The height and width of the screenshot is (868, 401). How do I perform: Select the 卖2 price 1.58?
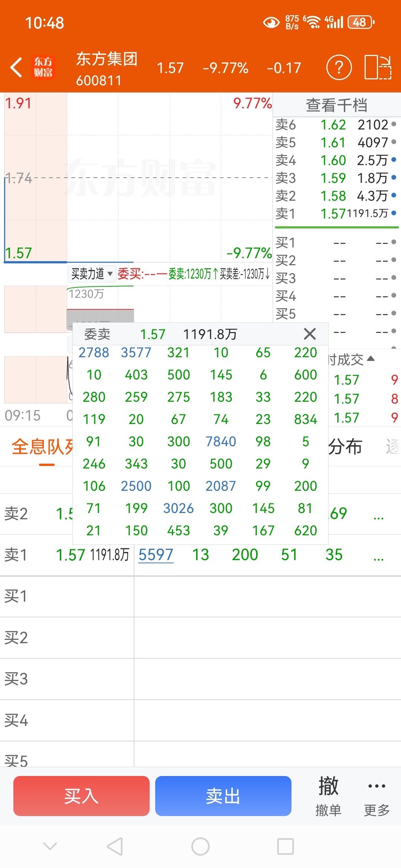point(333,196)
